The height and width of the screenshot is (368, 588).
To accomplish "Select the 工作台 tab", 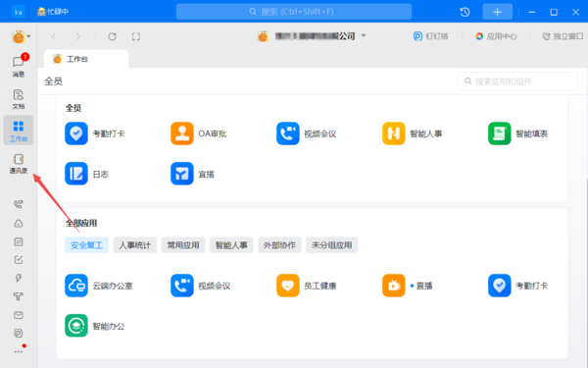I will click(x=86, y=59).
